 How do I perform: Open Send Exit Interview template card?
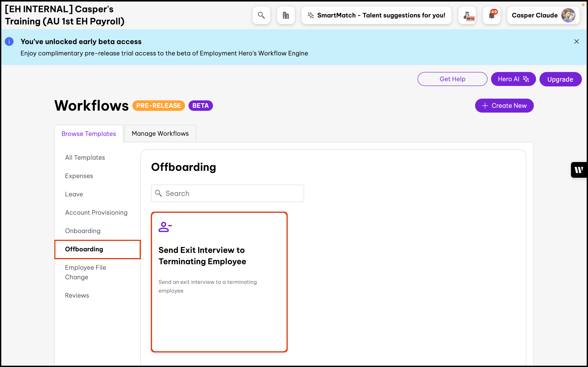click(x=219, y=281)
